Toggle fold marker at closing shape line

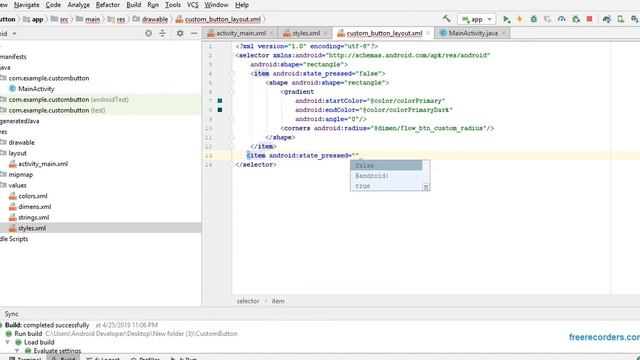pos(232,138)
